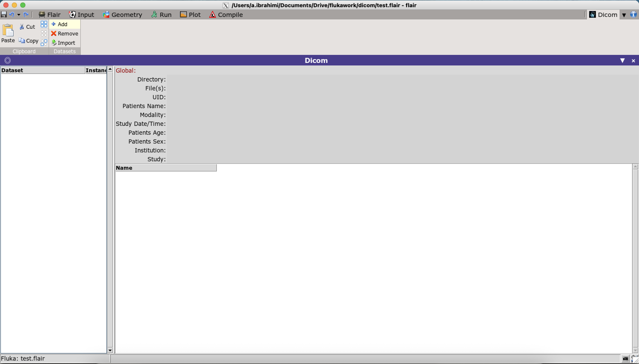639x364 pixels.
Task: Click the select none grid icon
Action: pos(44,33)
